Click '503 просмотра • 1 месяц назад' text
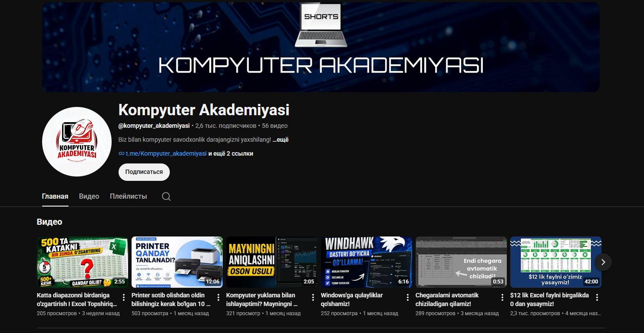 tap(170, 313)
